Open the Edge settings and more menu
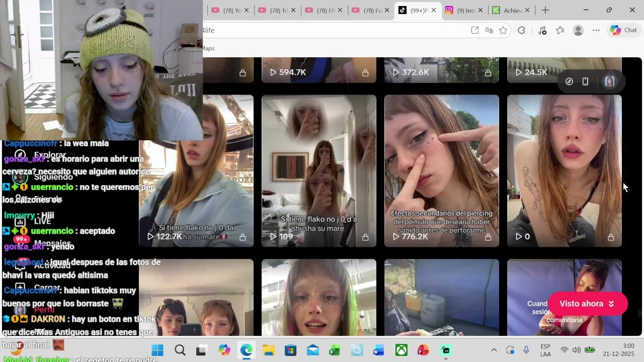The height and width of the screenshot is (362, 644). [596, 30]
